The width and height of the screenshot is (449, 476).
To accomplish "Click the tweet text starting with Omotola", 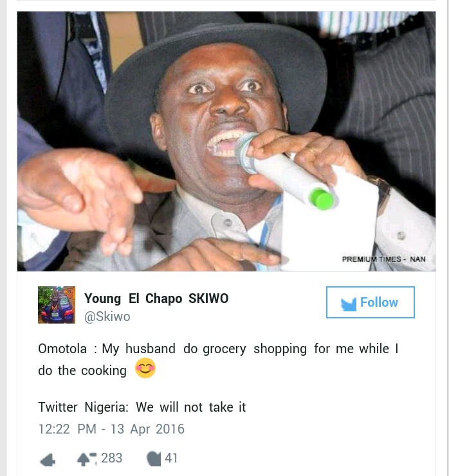I will (x=217, y=360).
